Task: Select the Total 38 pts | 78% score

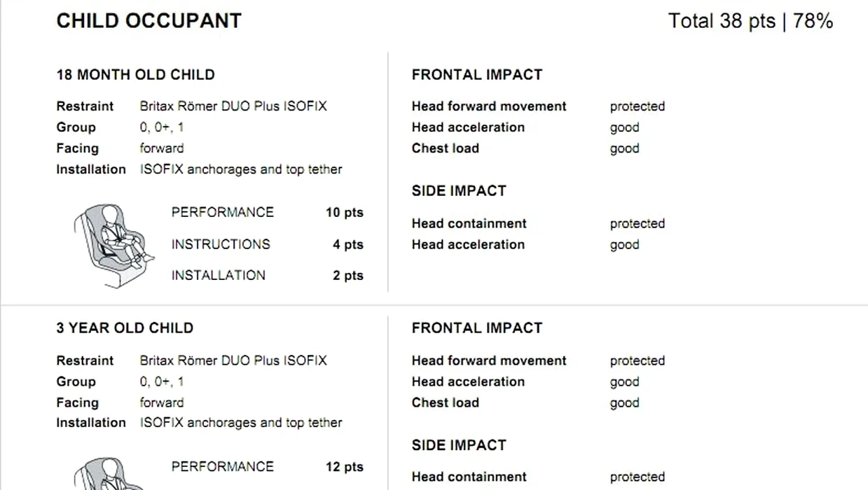Action: 750,21
